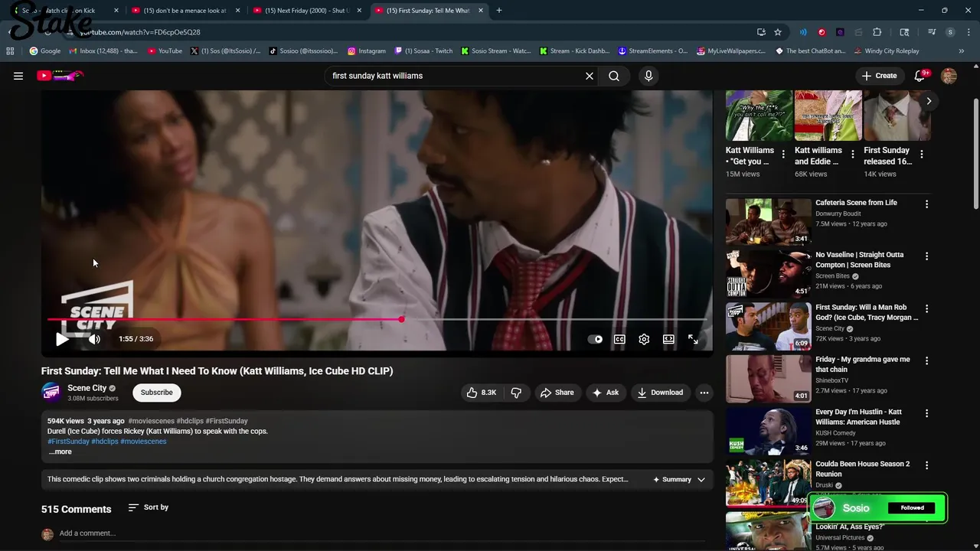Mute the video volume

tap(94, 339)
